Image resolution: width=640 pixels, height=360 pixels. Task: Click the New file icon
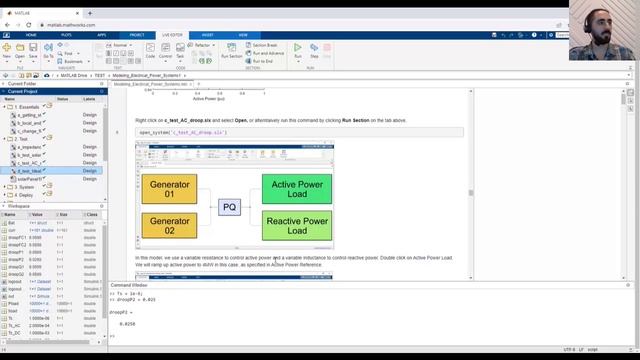pyautogui.click(x=7, y=47)
